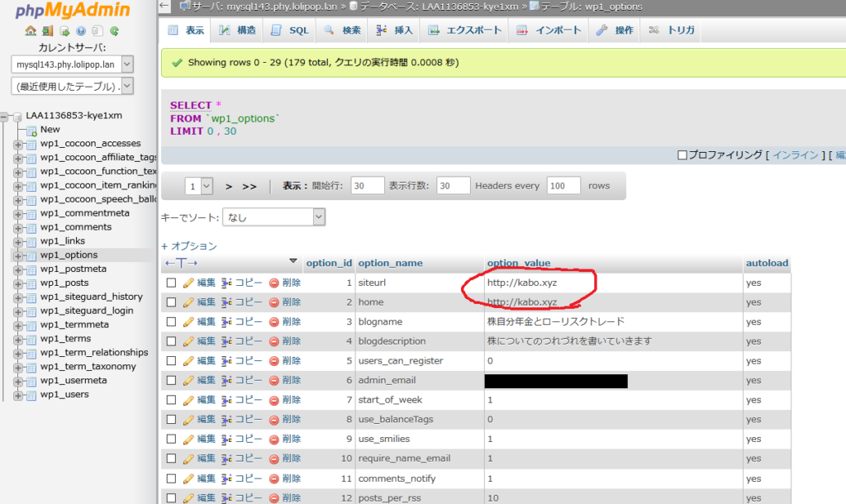Click the green reload navigation icon
This screenshot has height=504, width=846.
tap(114, 31)
